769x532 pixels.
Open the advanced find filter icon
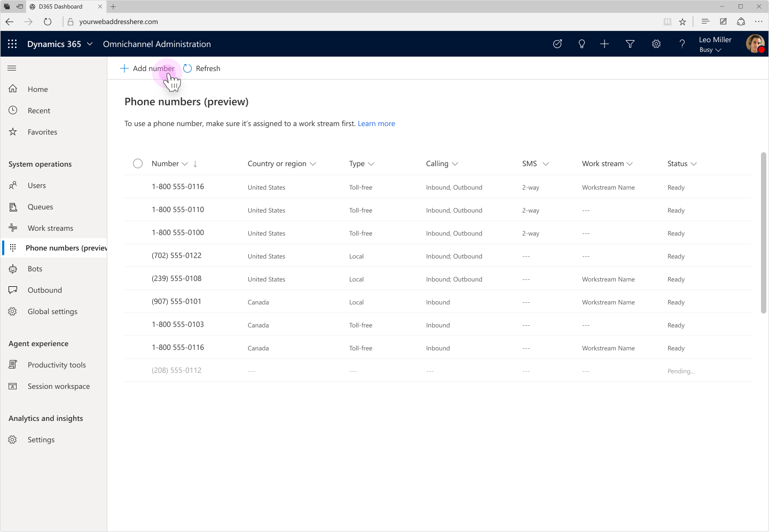(630, 44)
